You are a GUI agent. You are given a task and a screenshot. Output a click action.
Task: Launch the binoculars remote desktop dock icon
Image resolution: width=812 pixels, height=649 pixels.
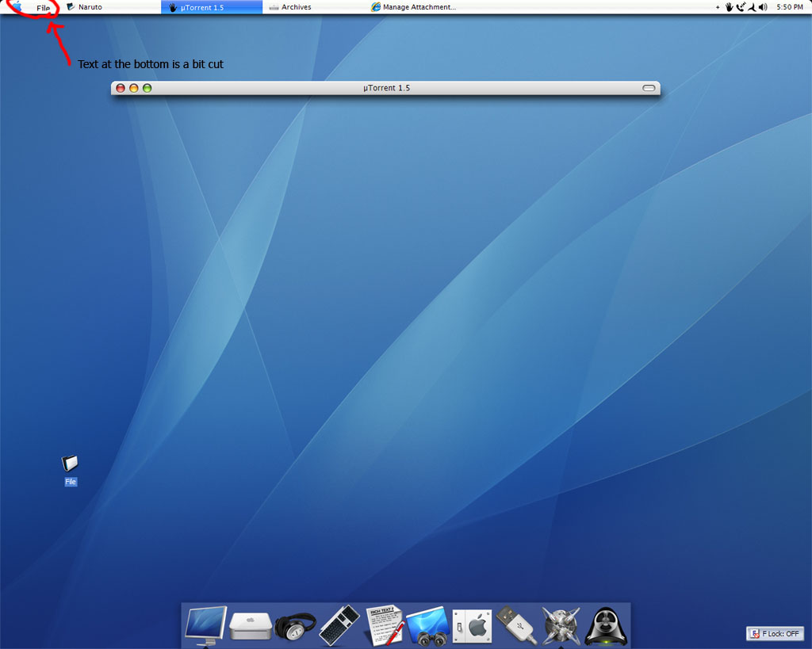point(427,627)
